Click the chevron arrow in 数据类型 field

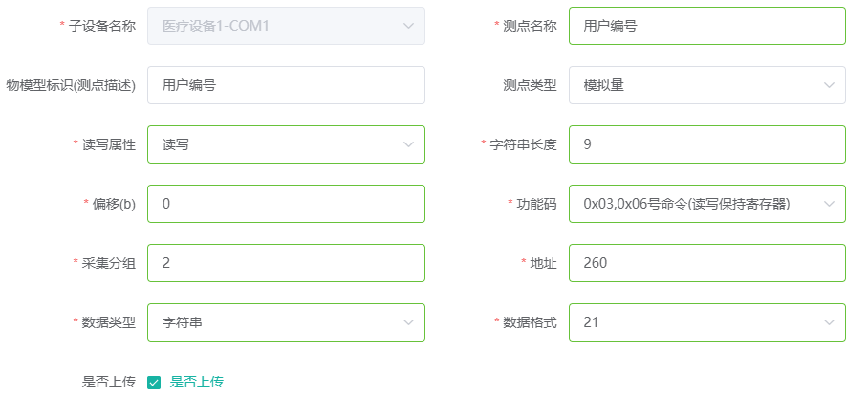pos(408,322)
